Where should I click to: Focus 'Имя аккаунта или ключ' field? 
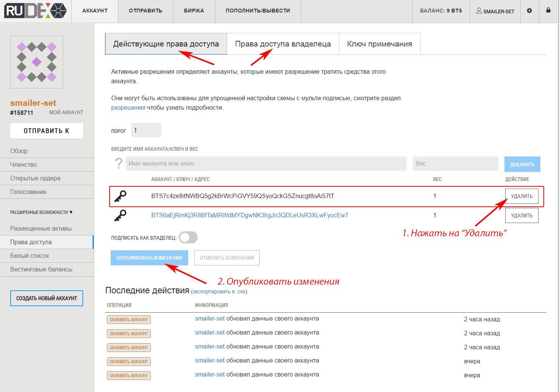pos(266,163)
